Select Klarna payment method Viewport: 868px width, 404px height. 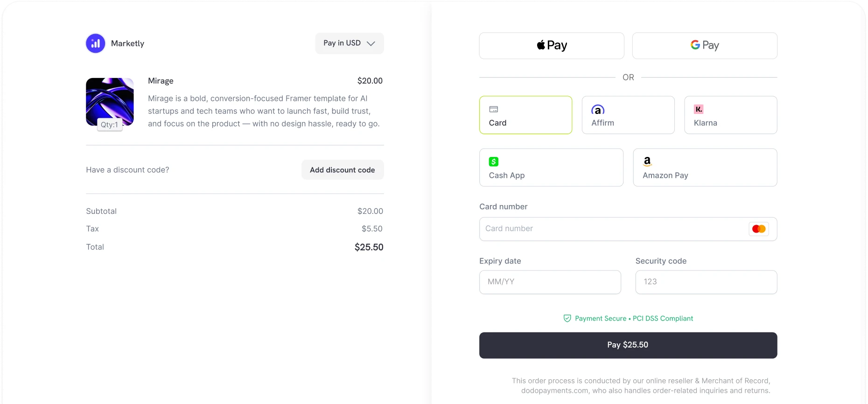pyautogui.click(x=730, y=115)
